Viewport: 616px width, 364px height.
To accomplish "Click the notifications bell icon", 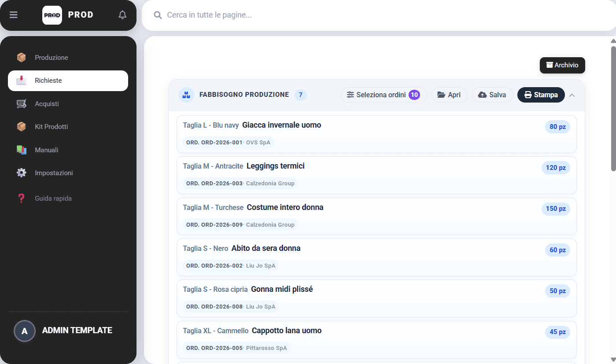I will [122, 15].
